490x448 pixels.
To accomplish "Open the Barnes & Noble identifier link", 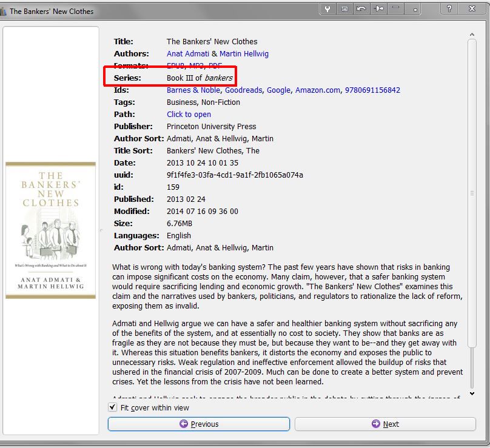I will coord(193,90).
